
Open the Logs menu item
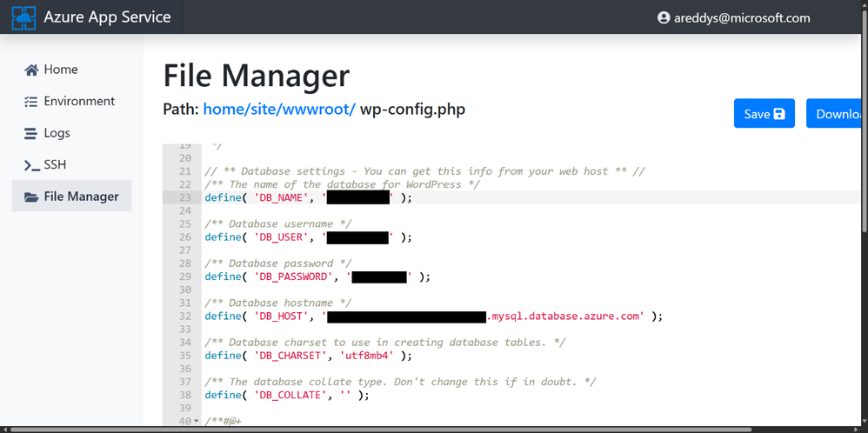[x=71, y=133]
